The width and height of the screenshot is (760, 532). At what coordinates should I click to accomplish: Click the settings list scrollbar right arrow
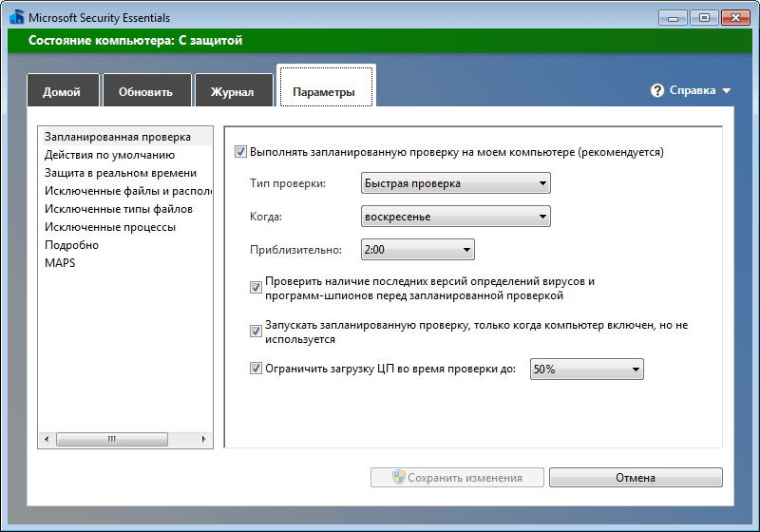203,439
